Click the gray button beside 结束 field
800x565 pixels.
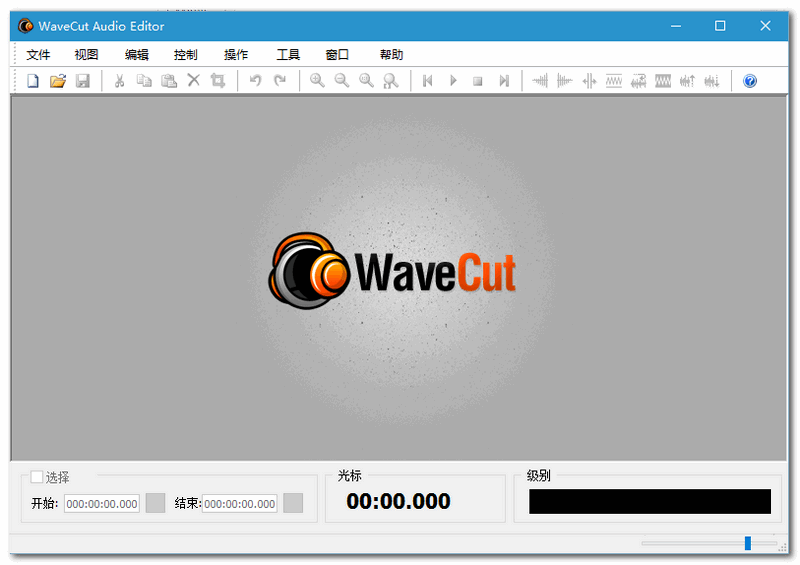point(293,503)
